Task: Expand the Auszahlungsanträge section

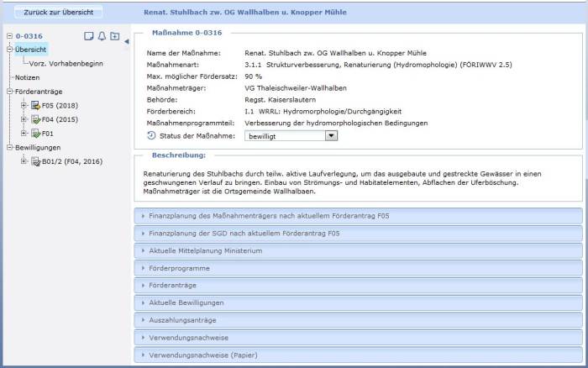Action: point(358,320)
